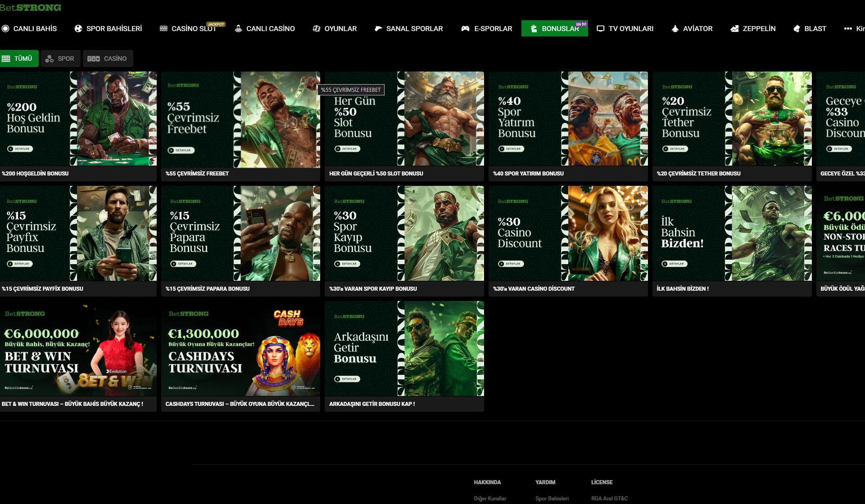
Task: Click Detaylar on %15 Çevrimsiz Papara Bonusu
Action: [183, 264]
